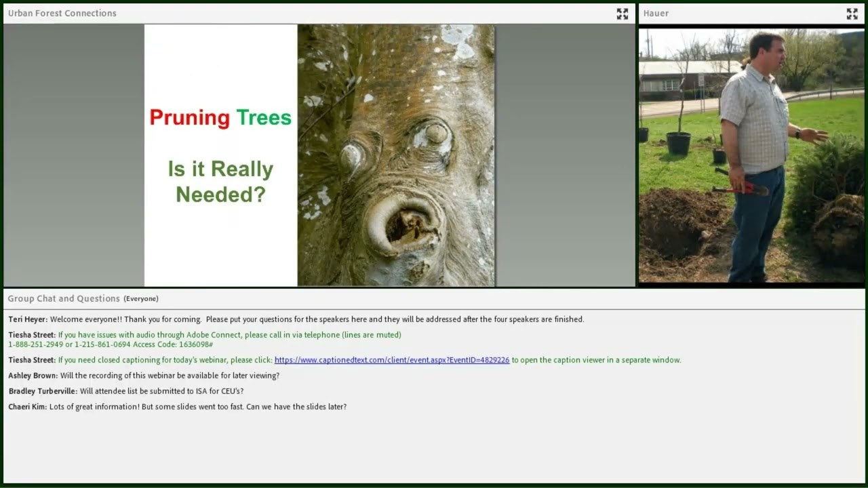Viewport: 868px width, 488px height.
Task: Select Chaeri Kim's slides request message
Action: (x=178, y=407)
